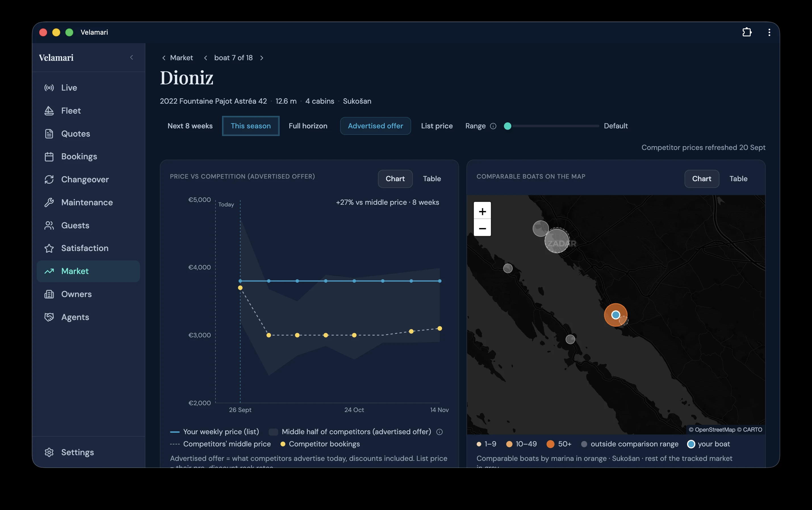
Task: Show Chart view in comparable boats panel
Action: coord(701,179)
